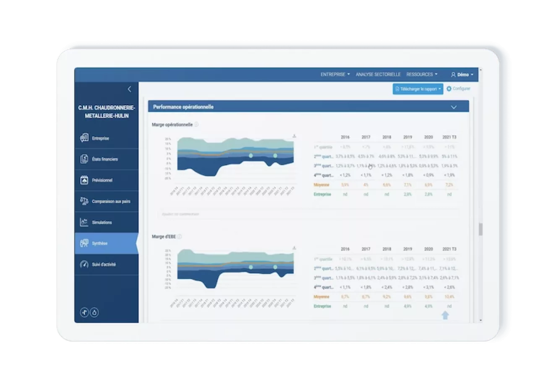Go to the Simulations label
The width and height of the screenshot is (554, 392).
pos(102,222)
